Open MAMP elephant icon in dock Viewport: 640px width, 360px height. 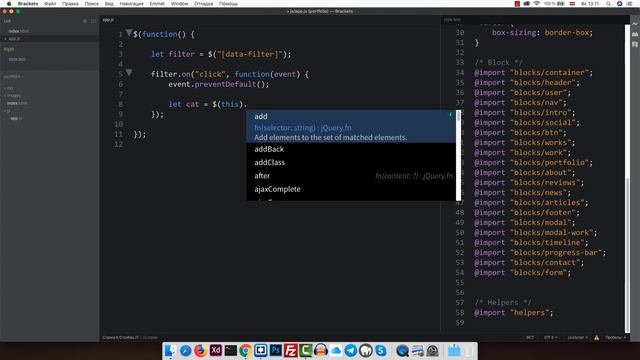366,350
